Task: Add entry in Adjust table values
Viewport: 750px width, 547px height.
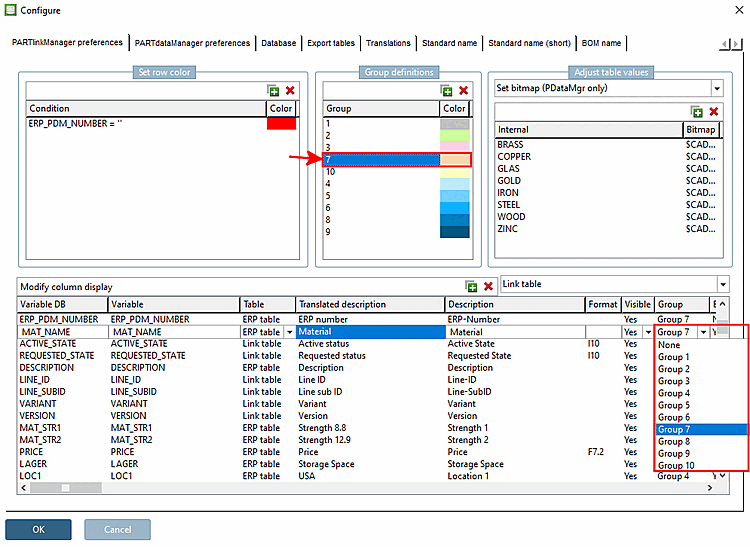Action: point(697,112)
